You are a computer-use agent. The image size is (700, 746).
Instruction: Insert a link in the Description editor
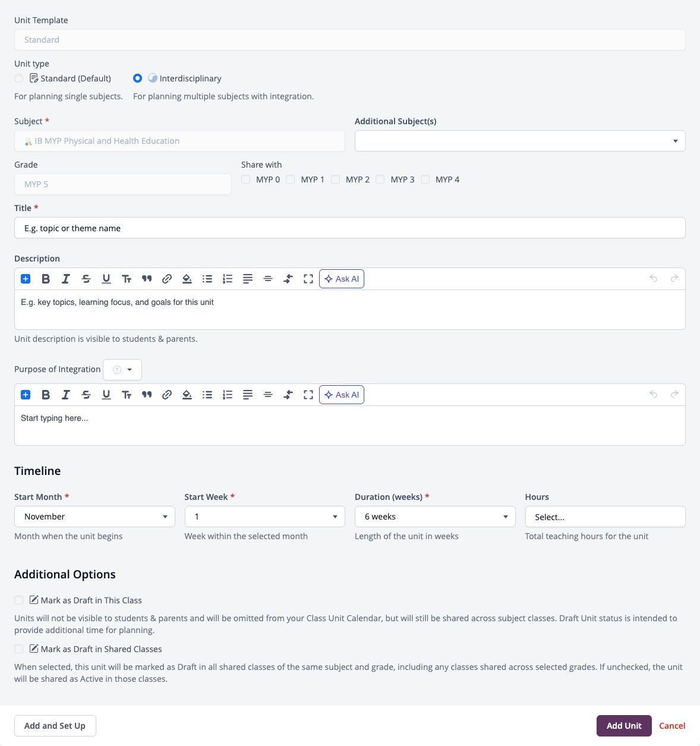(x=167, y=279)
